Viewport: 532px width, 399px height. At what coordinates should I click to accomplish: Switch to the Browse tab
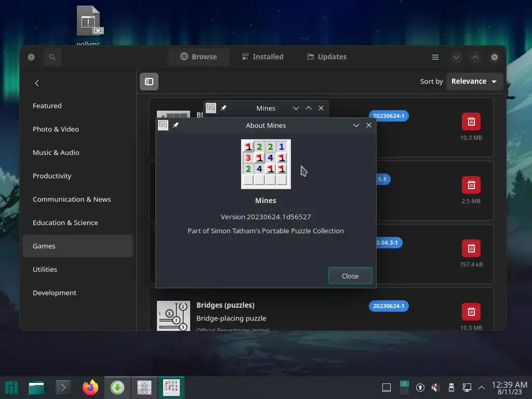pos(198,57)
